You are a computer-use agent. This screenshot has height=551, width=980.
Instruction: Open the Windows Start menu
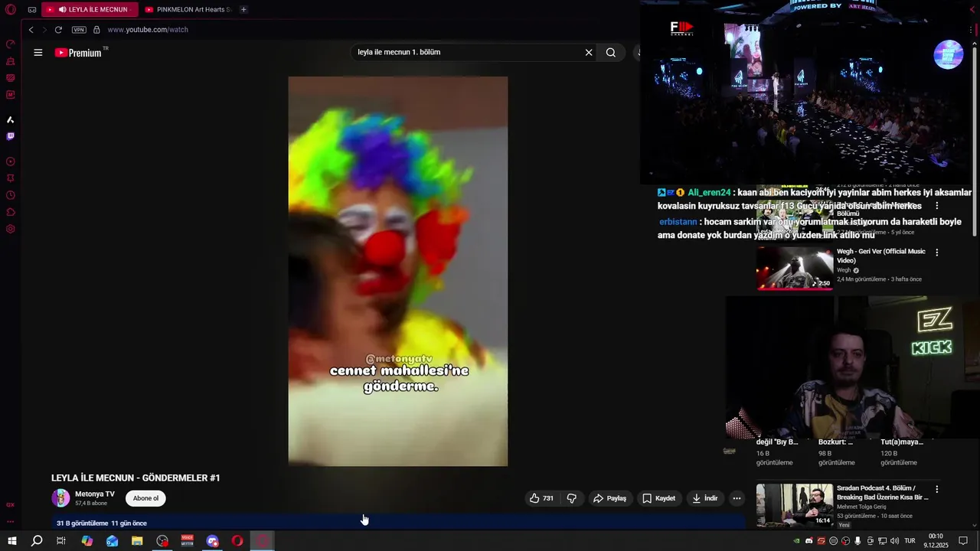[12, 541]
